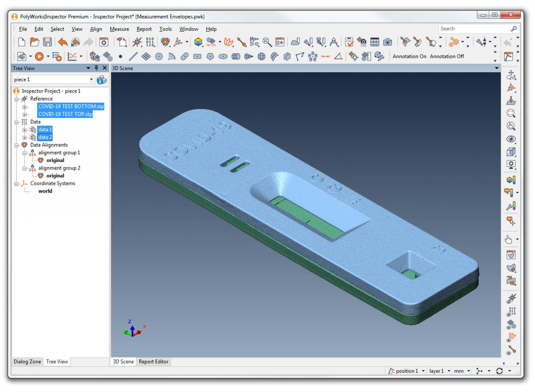Click the Open folder icon

click(x=34, y=42)
